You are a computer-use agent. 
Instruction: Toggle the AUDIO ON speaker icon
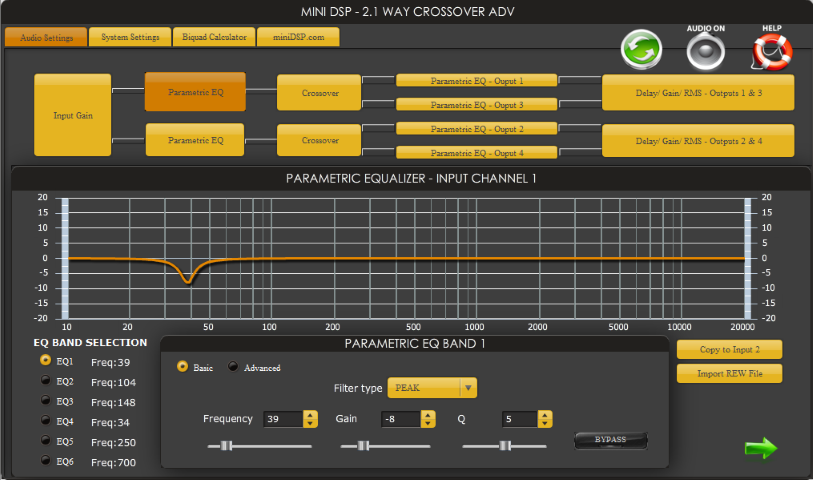click(x=706, y=51)
